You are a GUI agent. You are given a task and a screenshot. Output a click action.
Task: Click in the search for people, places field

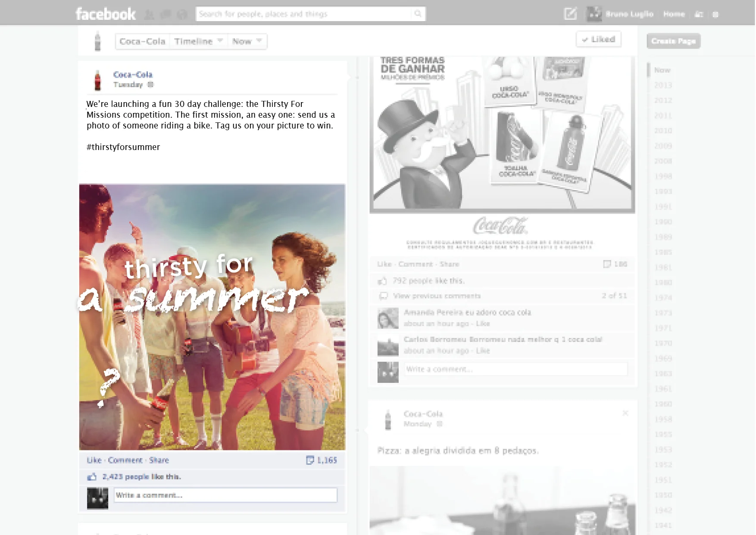[x=304, y=14]
